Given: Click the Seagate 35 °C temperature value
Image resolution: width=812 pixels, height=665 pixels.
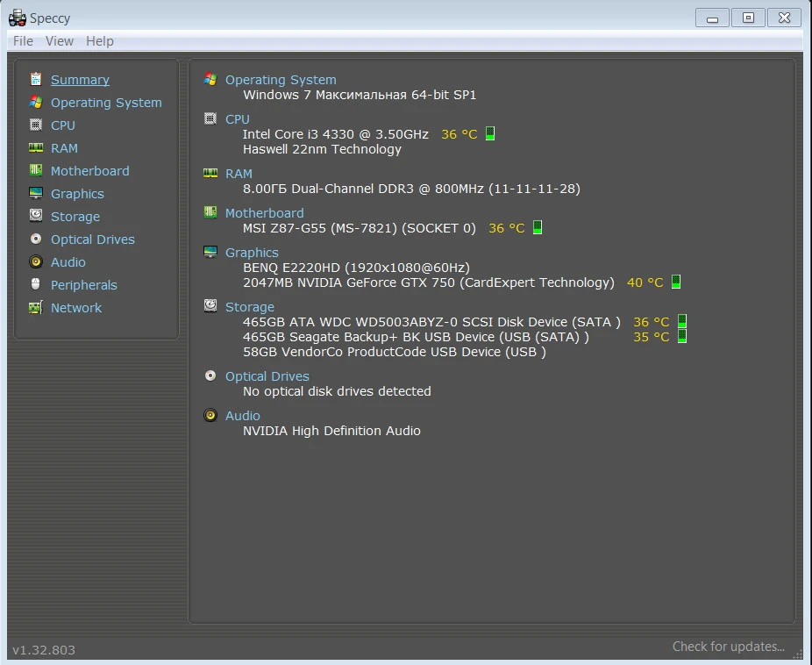Looking at the screenshot, I should click(651, 337).
